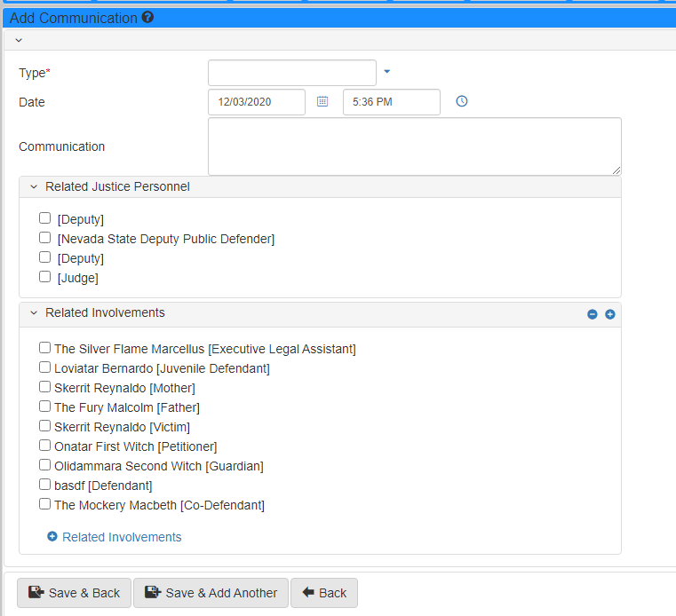This screenshot has height=616, width=676.
Task: Check Nevada State Deputy Public Defender checkbox
Action: click(44, 237)
